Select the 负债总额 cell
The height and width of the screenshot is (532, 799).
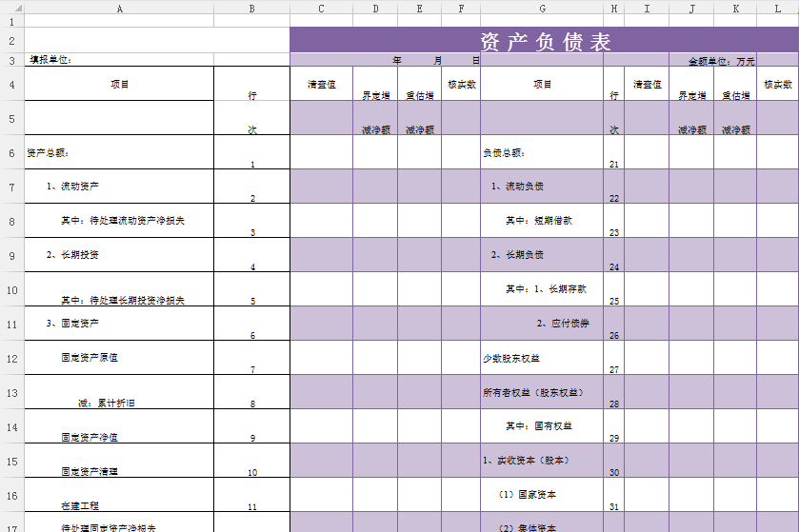(x=541, y=152)
